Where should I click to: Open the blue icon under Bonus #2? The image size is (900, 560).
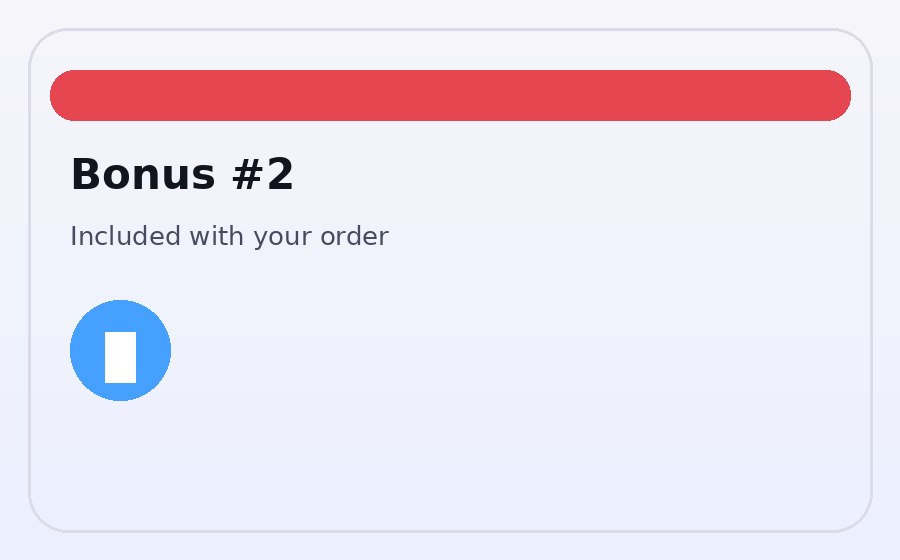pos(120,350)
